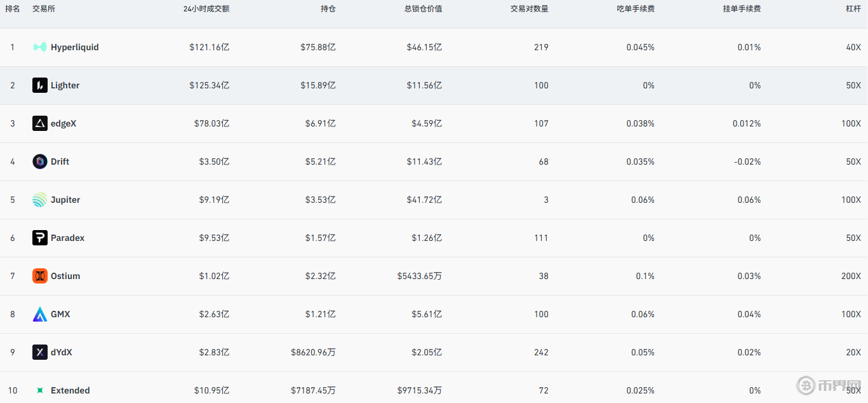The height and width of the screenshot is (403, 868).
Task: Click the orange Ostium logo icon
Action: [x=40, y=276]
